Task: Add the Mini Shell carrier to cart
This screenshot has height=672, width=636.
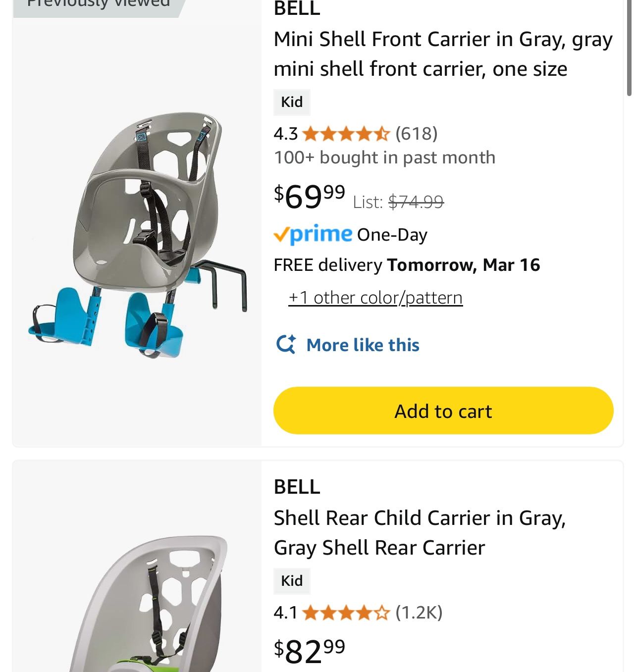Action: coord(443,411)
